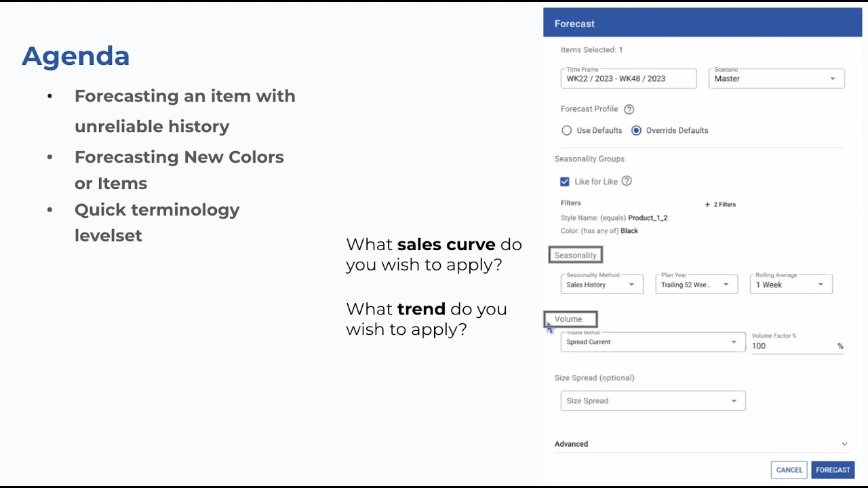Click the Forecast Profile help icon
This screenshot has height=488, width=868.
629,109
